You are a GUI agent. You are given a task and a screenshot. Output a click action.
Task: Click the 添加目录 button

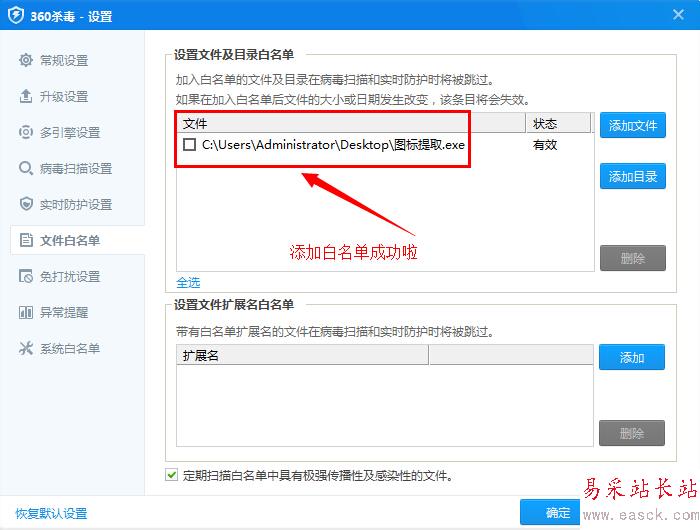pos(633,176)
